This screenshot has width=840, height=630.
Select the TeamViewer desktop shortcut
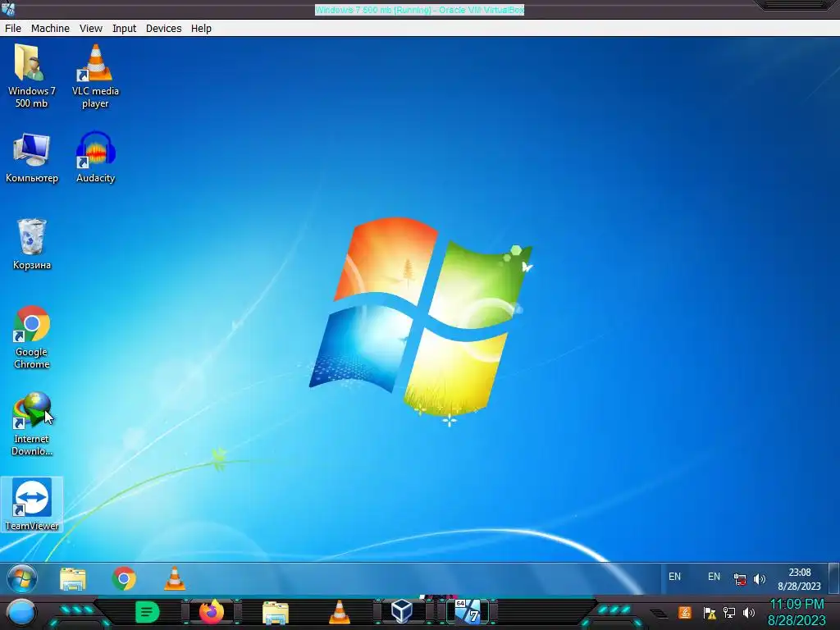[32, 504]
